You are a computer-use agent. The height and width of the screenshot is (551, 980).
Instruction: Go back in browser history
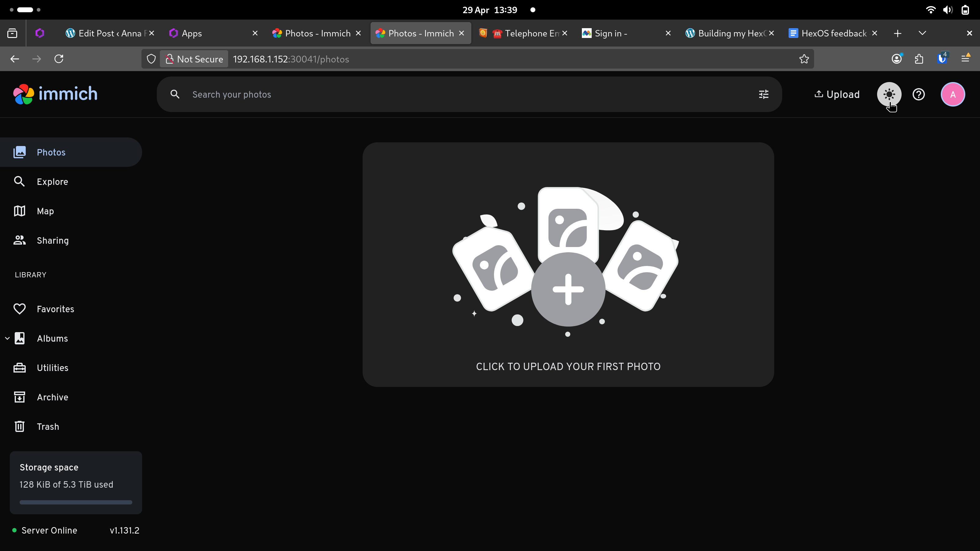[14, 59]
